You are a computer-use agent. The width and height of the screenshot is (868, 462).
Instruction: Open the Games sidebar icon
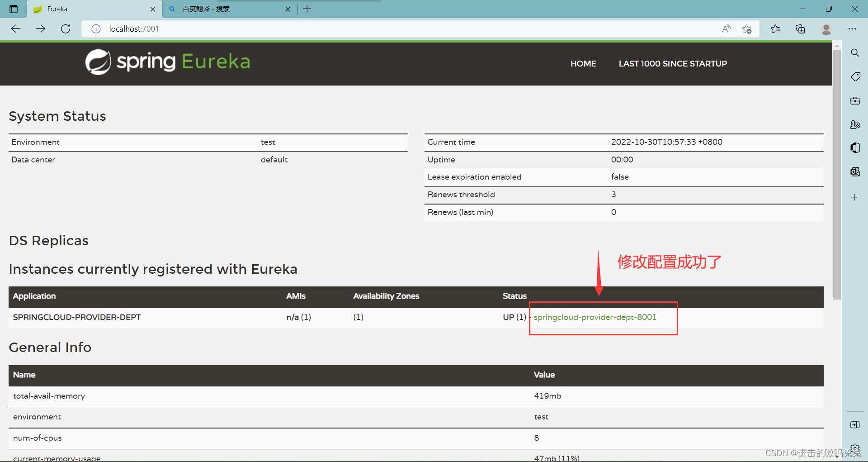855,124
